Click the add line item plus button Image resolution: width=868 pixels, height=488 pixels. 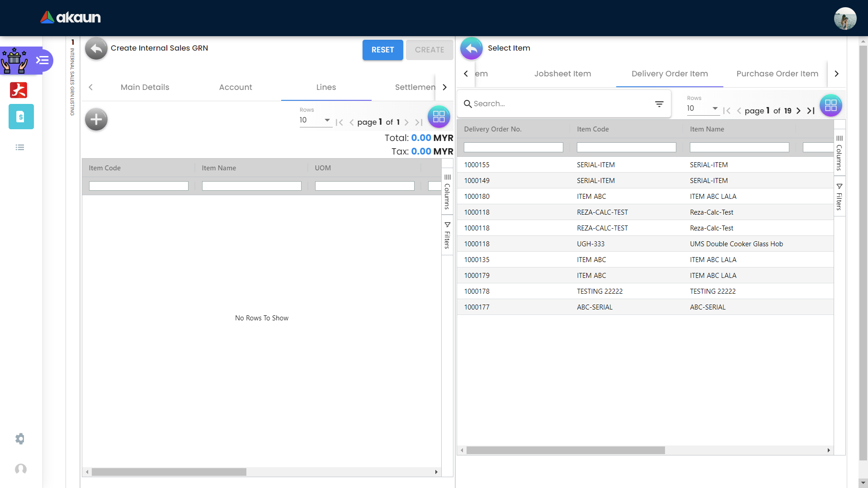[x=96, y=120]
